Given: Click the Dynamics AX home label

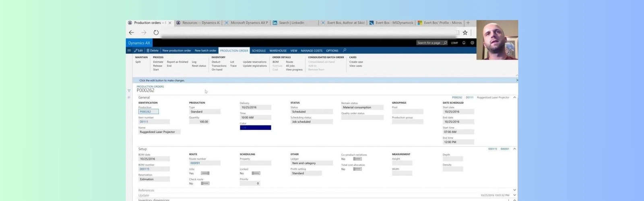Looking at the screenshot, I should coord(139,43).
